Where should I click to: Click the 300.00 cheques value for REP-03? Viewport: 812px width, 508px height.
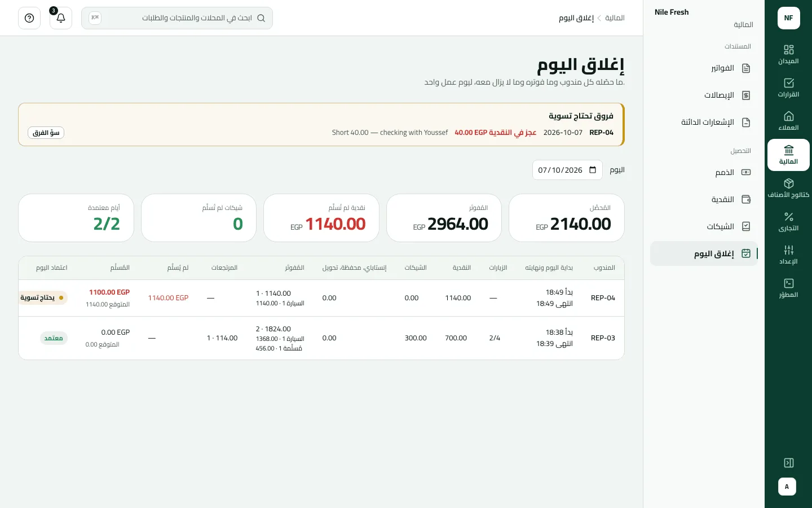click(x=416, y=338)
